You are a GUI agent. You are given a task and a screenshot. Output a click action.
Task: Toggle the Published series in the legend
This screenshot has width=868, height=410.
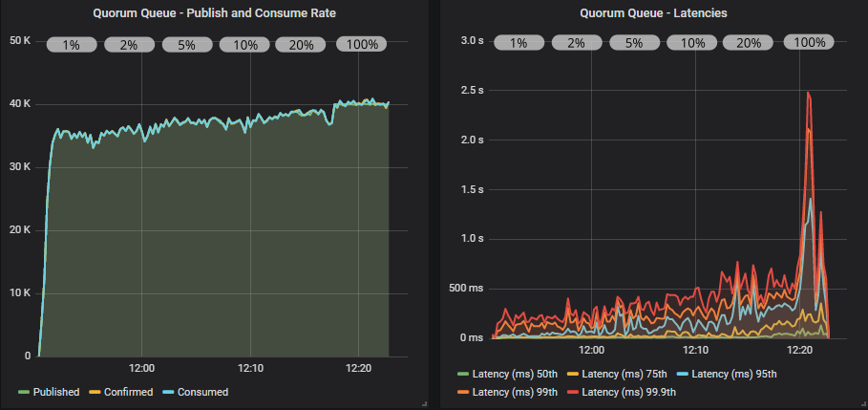tap(55, 392)
